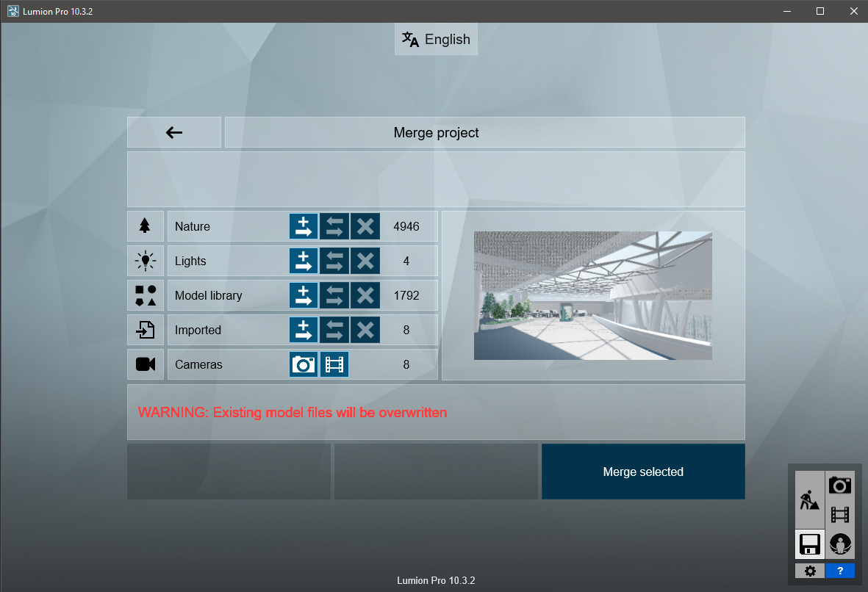The image size is (868, 592).
Task: Click the project preview thumbnail
Action: point(592,295)
